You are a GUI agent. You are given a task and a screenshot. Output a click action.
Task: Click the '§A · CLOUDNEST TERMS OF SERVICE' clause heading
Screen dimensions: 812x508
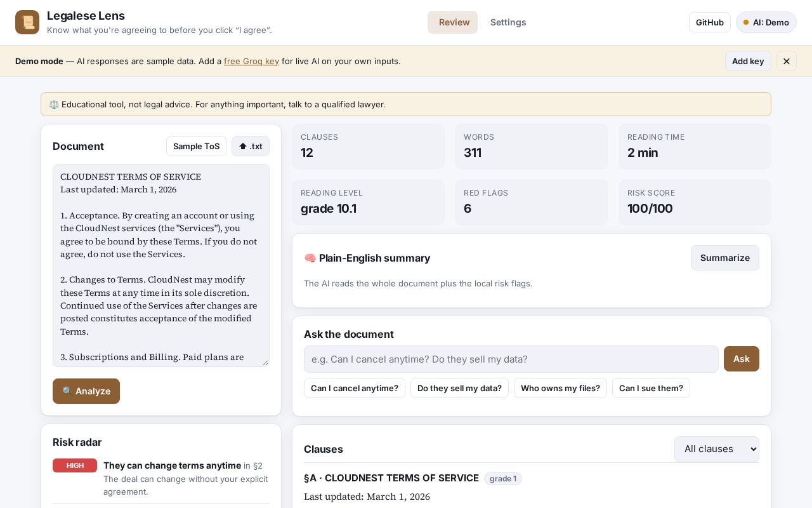[391, 478]
